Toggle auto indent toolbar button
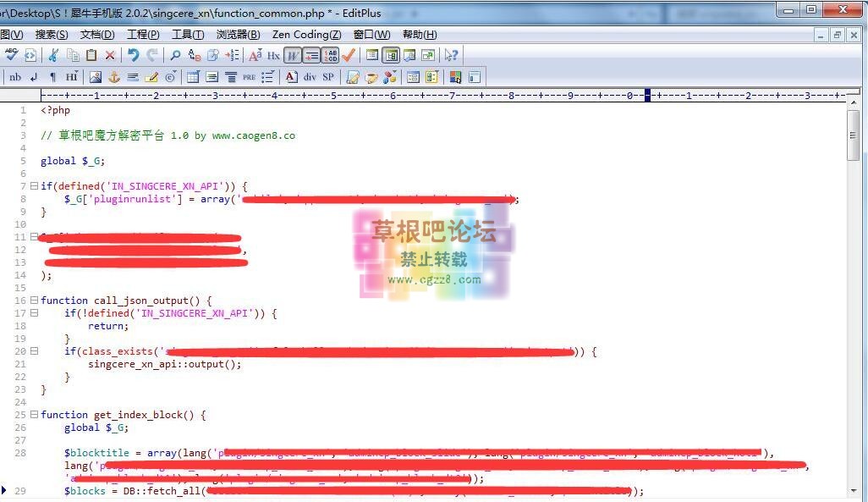Image resolution: width=868 pixels, height=502 pixels. point(311,55)
